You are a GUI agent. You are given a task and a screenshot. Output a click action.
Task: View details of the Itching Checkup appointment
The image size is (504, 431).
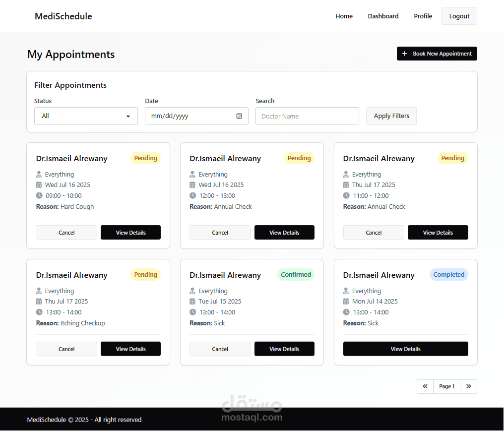click(130, 349)
